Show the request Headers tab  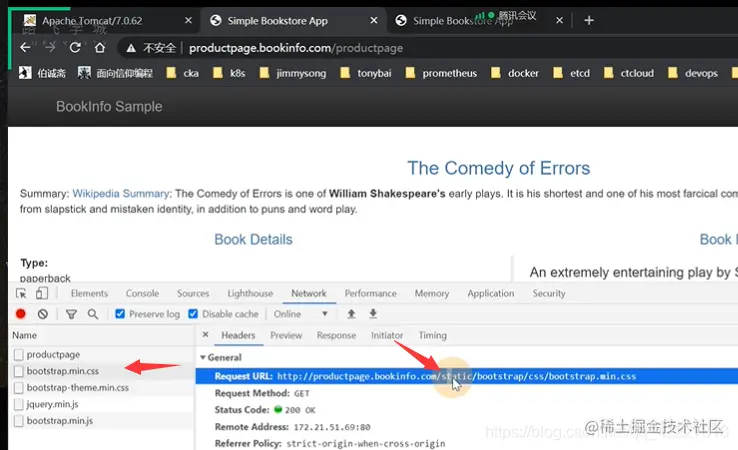238,335
